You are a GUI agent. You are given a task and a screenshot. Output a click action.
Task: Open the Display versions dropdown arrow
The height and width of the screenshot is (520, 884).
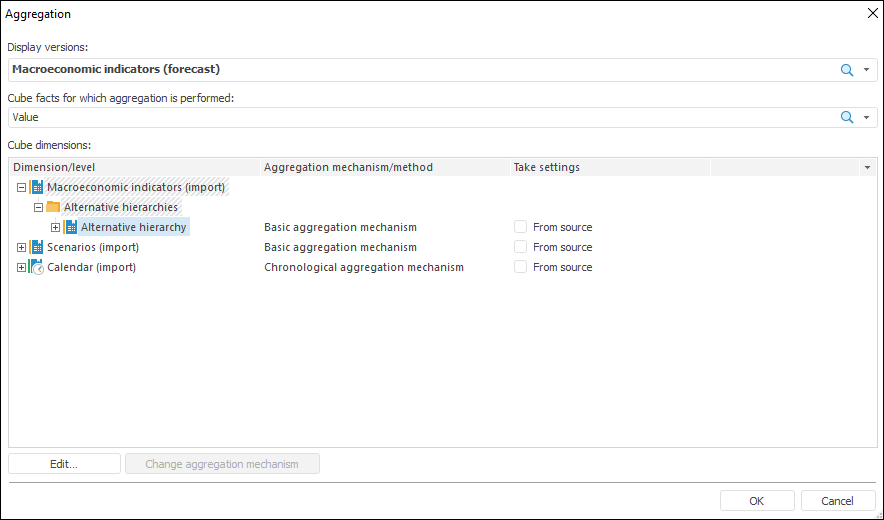[867, 70]
